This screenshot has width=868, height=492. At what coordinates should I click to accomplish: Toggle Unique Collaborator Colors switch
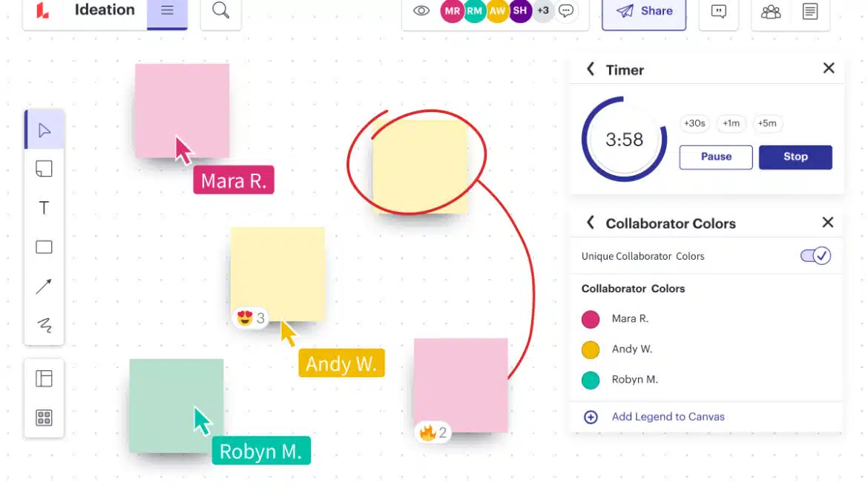point(815,256)
